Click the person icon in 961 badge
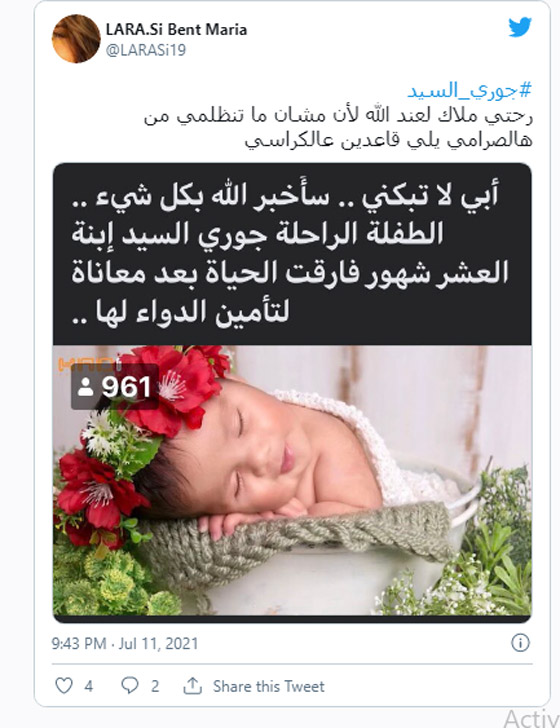 85,387
